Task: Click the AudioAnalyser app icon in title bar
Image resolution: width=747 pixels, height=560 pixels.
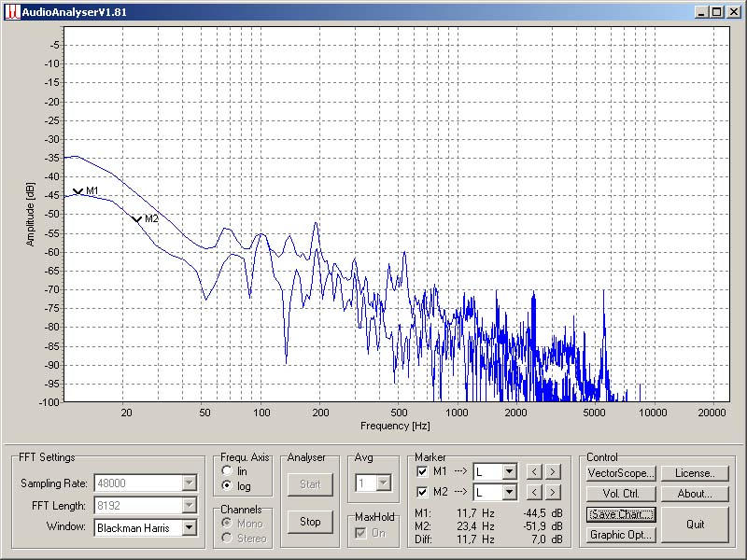Action: (x=12, y=12)
